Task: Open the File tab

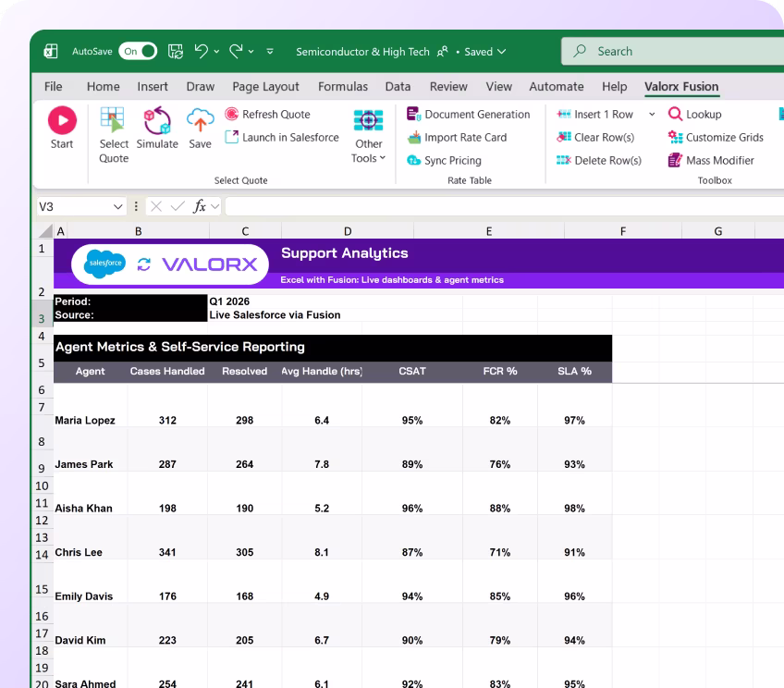Action: [53, 87]
